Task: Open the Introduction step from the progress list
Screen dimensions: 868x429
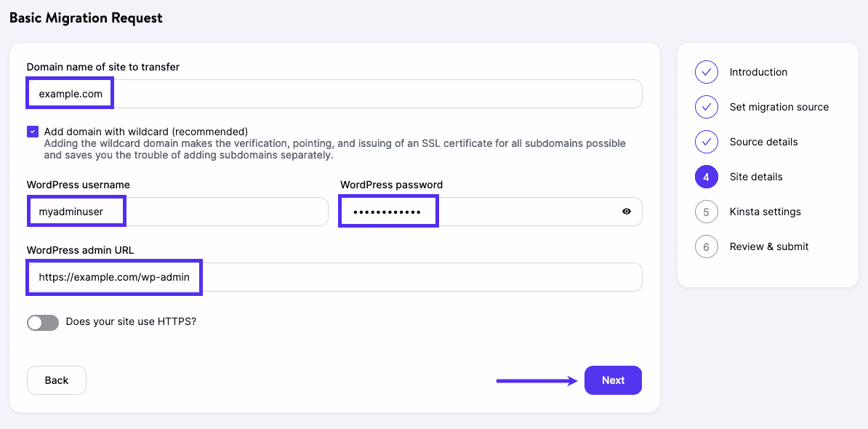Action: (x=758, y=72)
